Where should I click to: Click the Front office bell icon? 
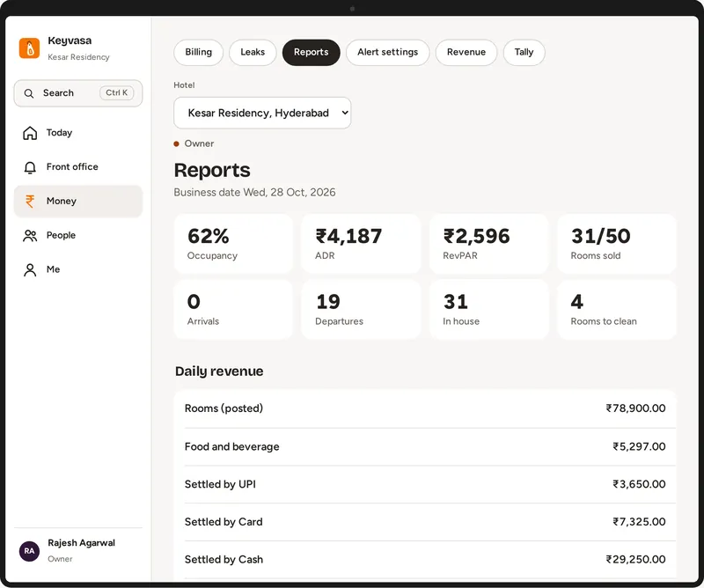tap(30, 167)
